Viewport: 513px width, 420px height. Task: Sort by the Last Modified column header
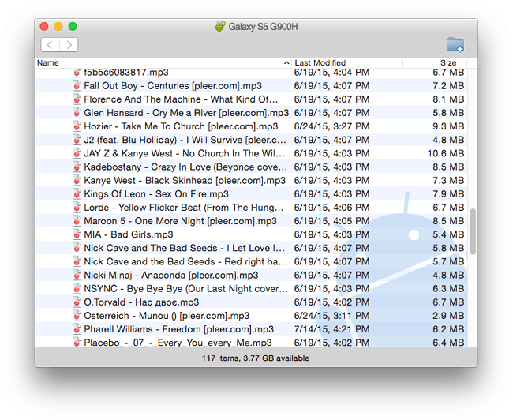pyautogui.click(x=320, y=62)
